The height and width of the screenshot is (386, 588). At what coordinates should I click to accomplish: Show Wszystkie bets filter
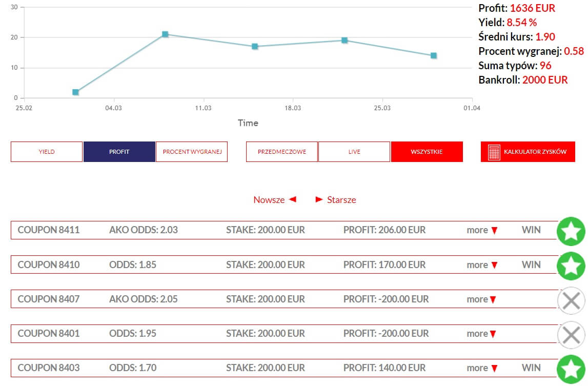tap(427, 152)
